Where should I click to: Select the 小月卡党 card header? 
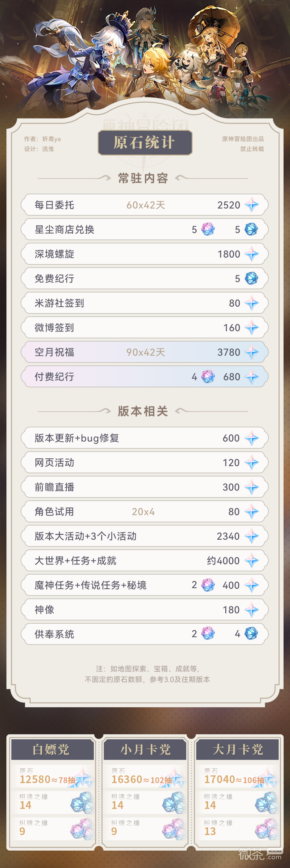pos(145,750)
